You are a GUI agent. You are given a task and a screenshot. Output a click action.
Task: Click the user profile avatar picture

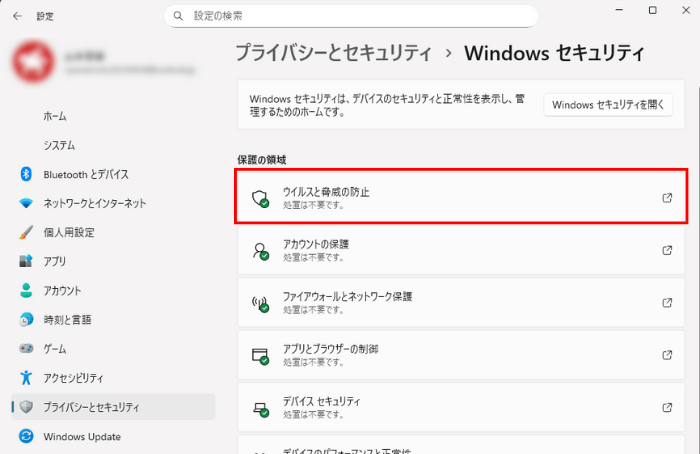(x=33, y=62)
